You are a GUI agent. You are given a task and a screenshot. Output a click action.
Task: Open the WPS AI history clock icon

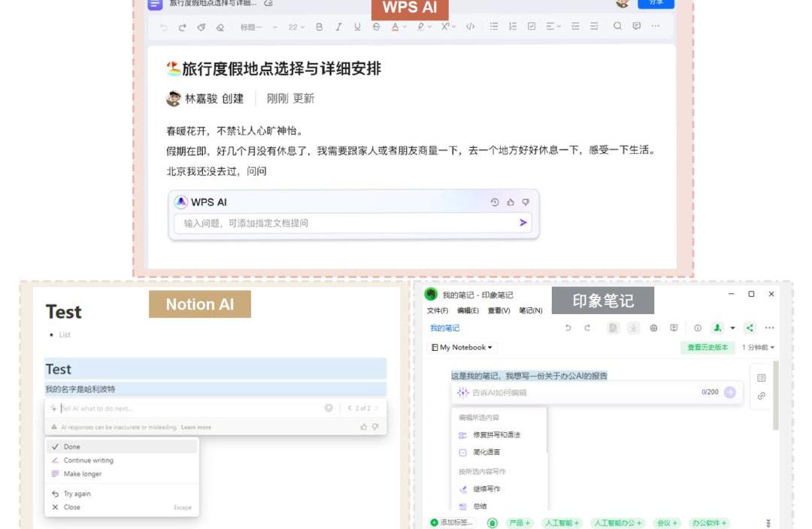tap(495, 202)
